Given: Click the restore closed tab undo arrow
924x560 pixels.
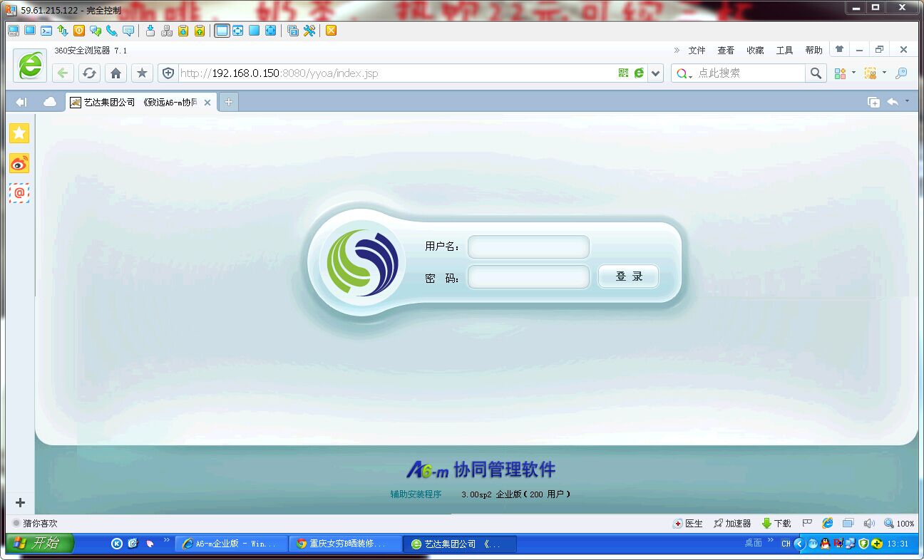Looking at the screenshot, I should click(x=893, y=102).
